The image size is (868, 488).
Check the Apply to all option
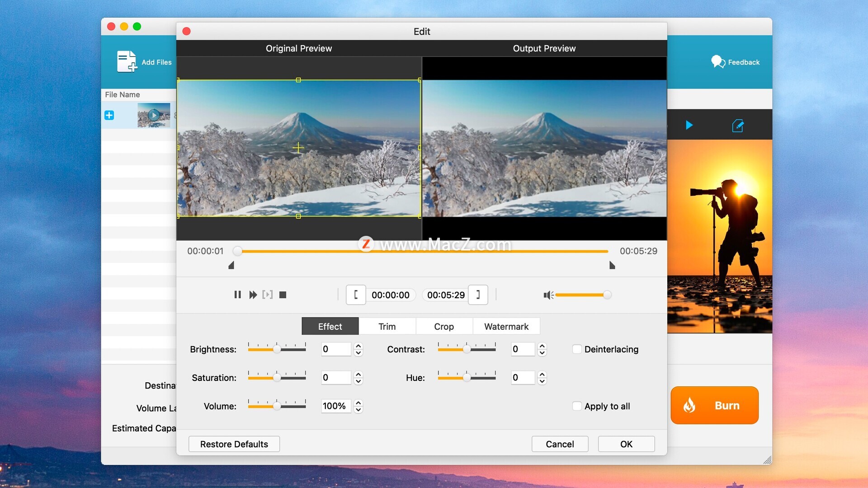pos(577,406)
